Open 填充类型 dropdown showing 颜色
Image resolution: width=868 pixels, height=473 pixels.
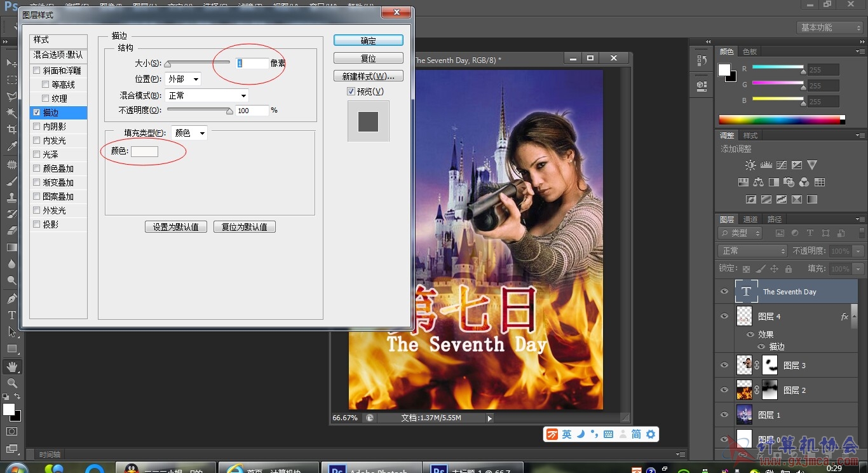(x=189, y=133)
